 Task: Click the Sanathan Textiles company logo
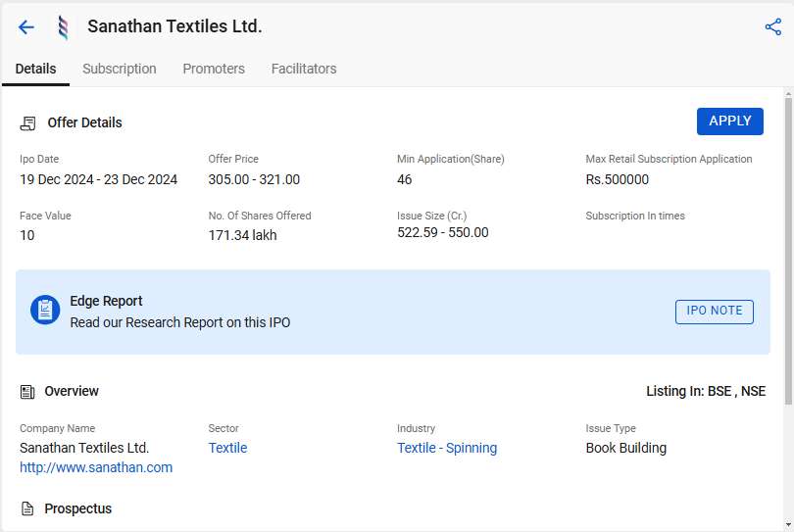click(x=64, y=27)
